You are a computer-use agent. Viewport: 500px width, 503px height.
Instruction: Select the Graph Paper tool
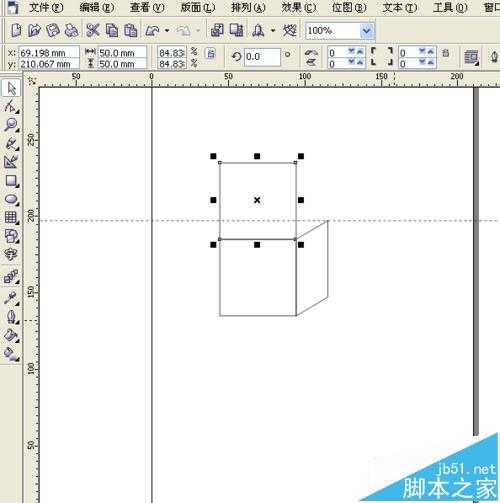(x=11, y=218)
